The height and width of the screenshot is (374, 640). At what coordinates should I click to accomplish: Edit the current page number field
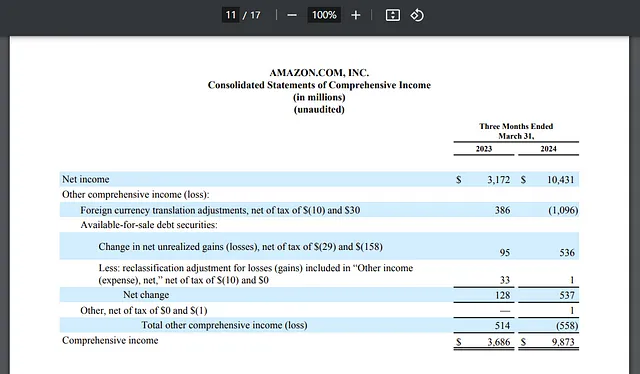(231, 15)
